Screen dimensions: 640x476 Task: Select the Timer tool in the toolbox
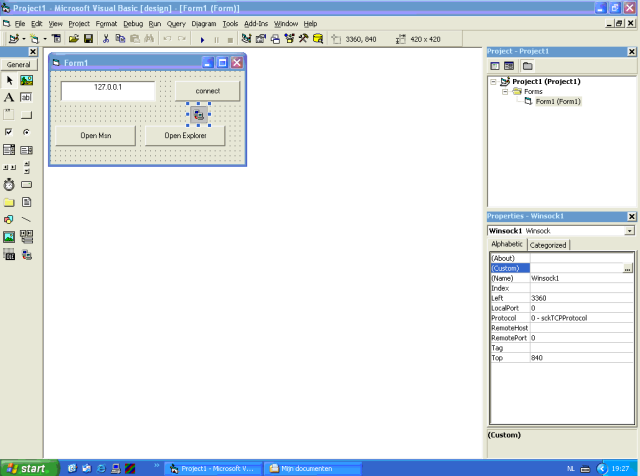(x=9, y=185)
